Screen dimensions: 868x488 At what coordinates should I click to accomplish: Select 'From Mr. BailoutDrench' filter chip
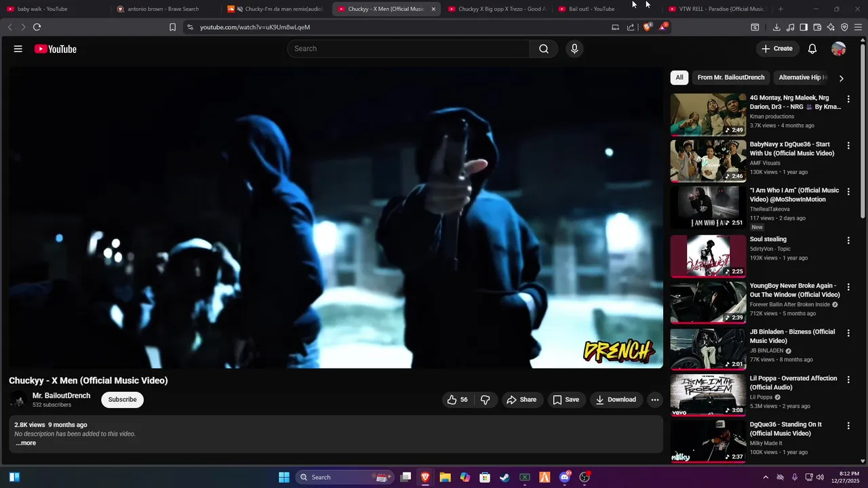731,77
